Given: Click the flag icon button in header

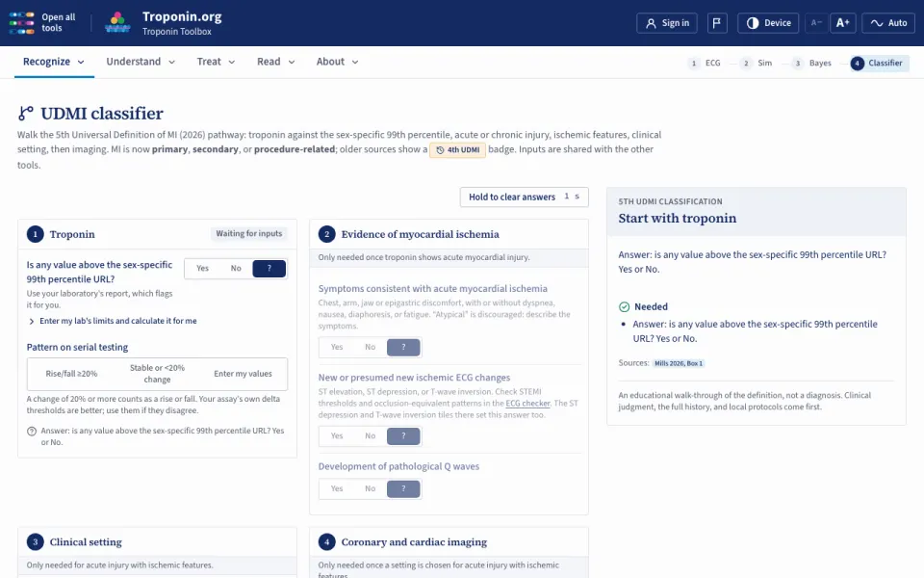Looking at the screenshot, I should tap(716, 23).
